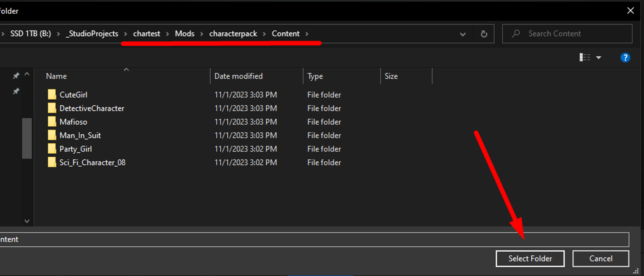Navigate to the characterpack breadcrumb
Viewport: 644px width, 276px height.
pyautogui.click(x=233, y=34)
